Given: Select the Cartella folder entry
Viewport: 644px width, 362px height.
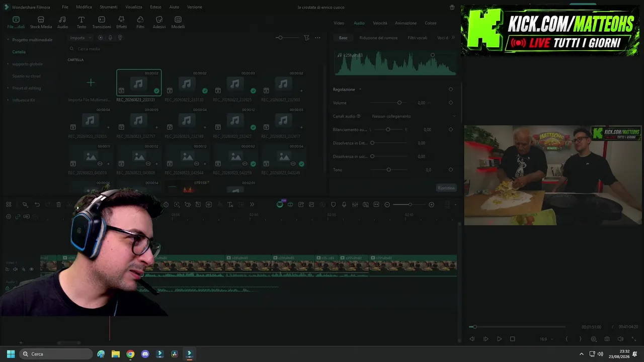Looking at the screenshot, I should (19, 52).
